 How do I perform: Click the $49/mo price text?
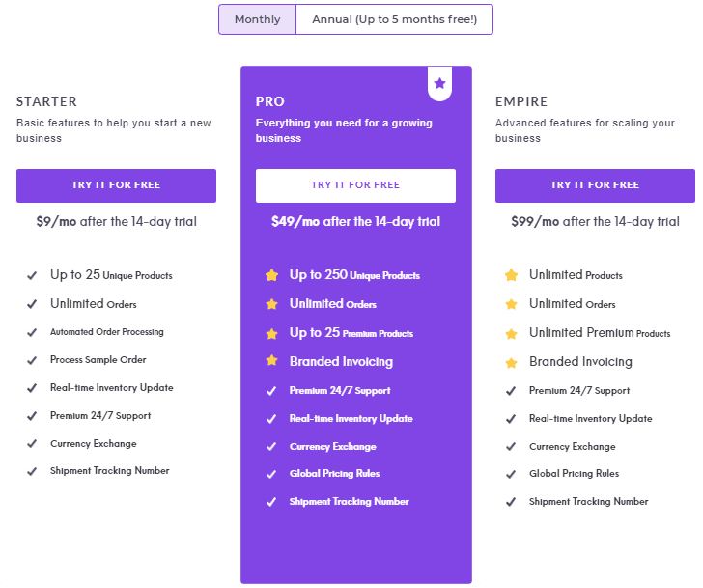tap(295, 221)
